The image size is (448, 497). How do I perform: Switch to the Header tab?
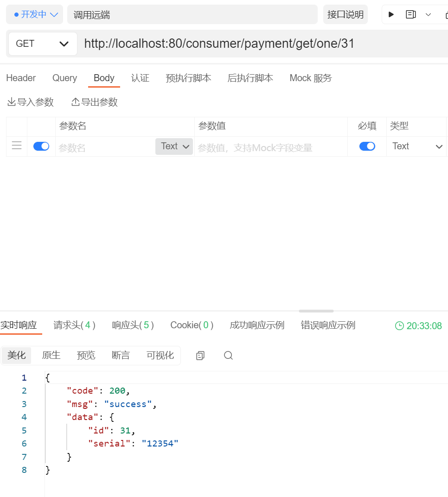[21, 78]
